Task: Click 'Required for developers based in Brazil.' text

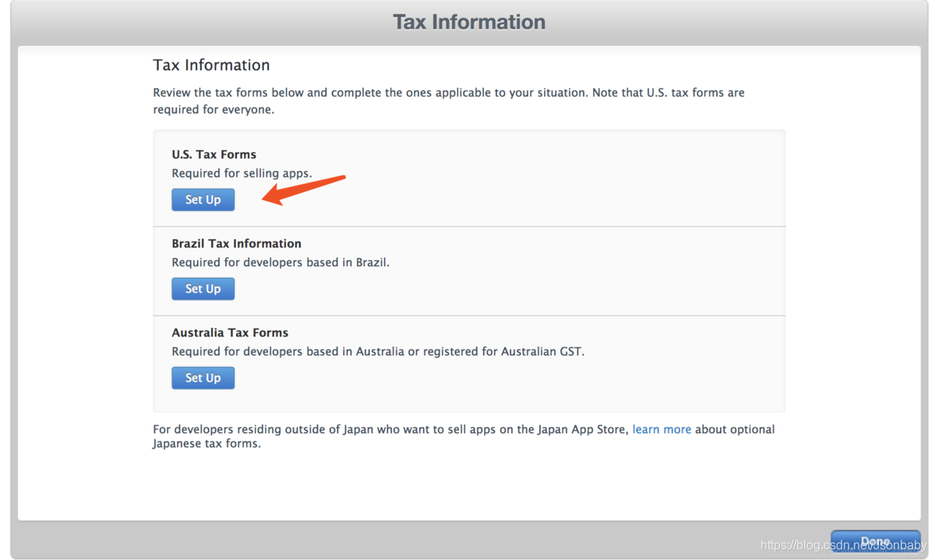Action: pos(280,262)
